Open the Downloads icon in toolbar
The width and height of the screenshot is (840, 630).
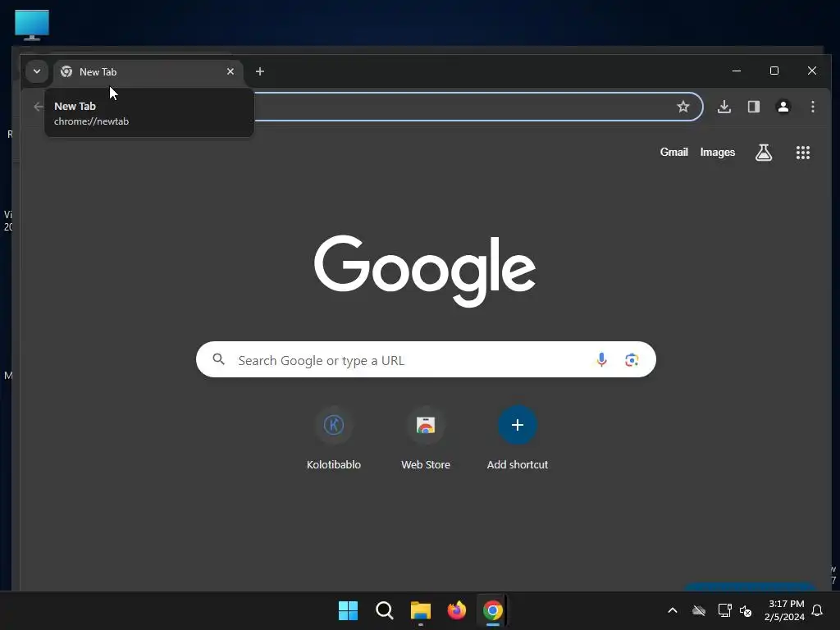(x=724, y=107)
